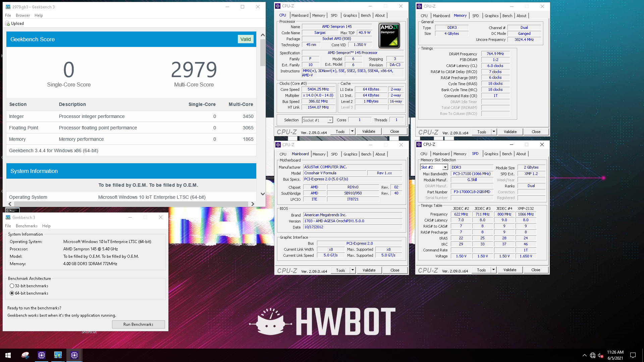644x362 pixels.
Task: Open the active CPU-Z taskbar icon
Action: [x=74, y=355]
